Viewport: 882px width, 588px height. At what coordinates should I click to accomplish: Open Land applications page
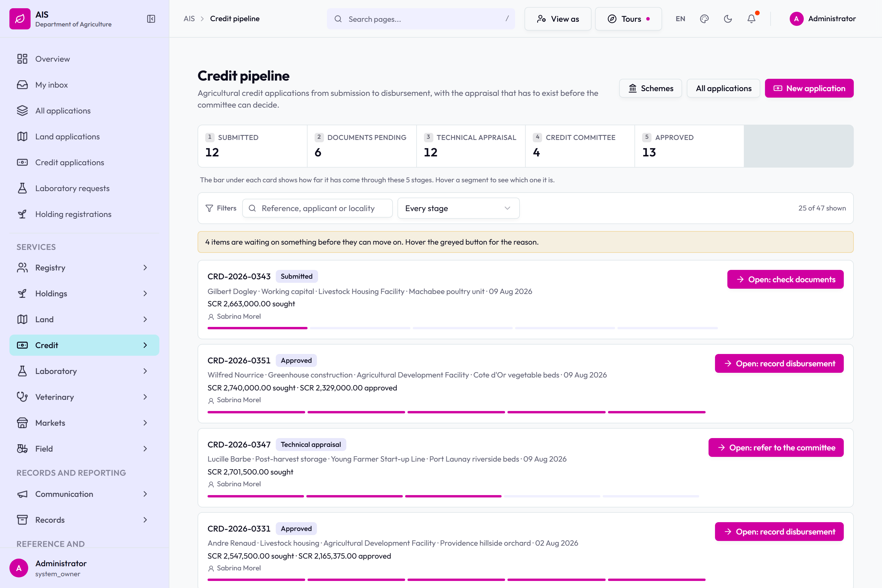[x=84, y=136]
